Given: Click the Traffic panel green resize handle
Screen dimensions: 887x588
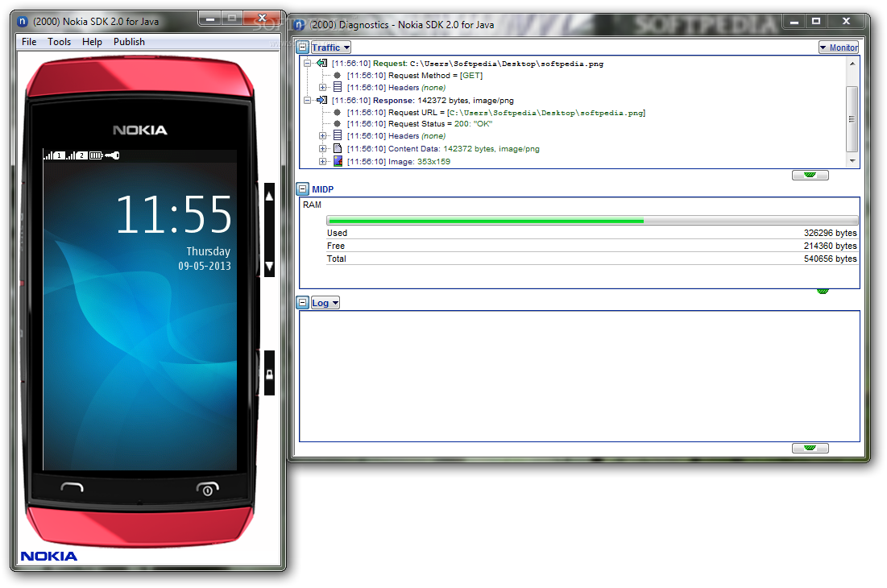Looking at the screenshot, I should [810, 176].
